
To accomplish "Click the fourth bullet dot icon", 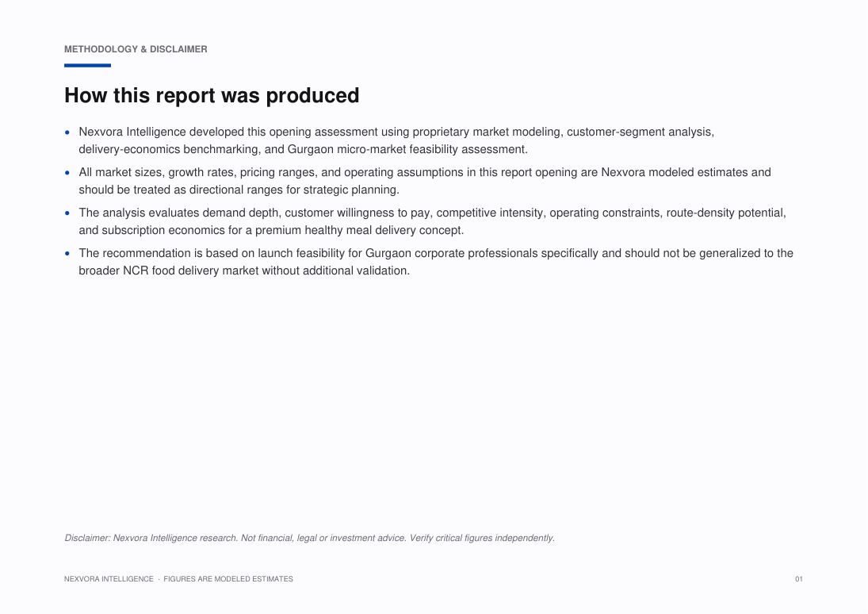I will tap(67, 254).
